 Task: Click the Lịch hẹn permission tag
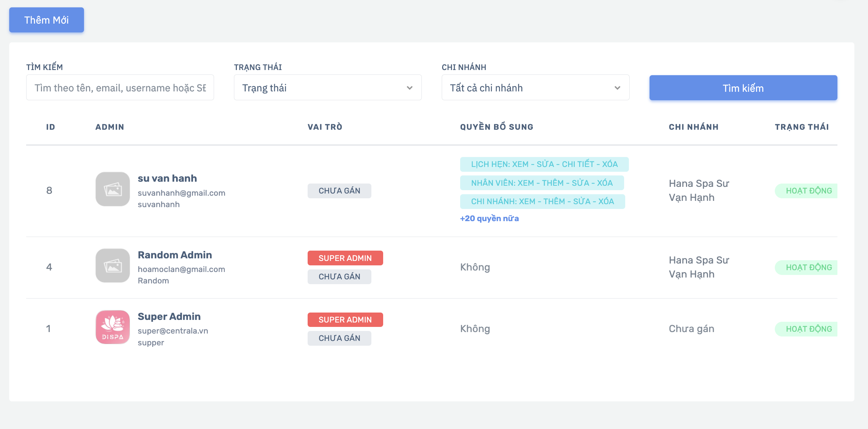click(544, 164)
